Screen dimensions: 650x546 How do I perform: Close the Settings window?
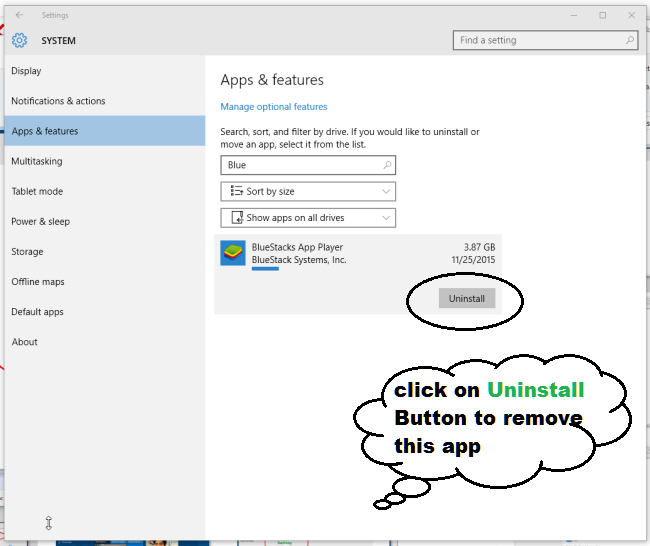[x=631, y=15]
